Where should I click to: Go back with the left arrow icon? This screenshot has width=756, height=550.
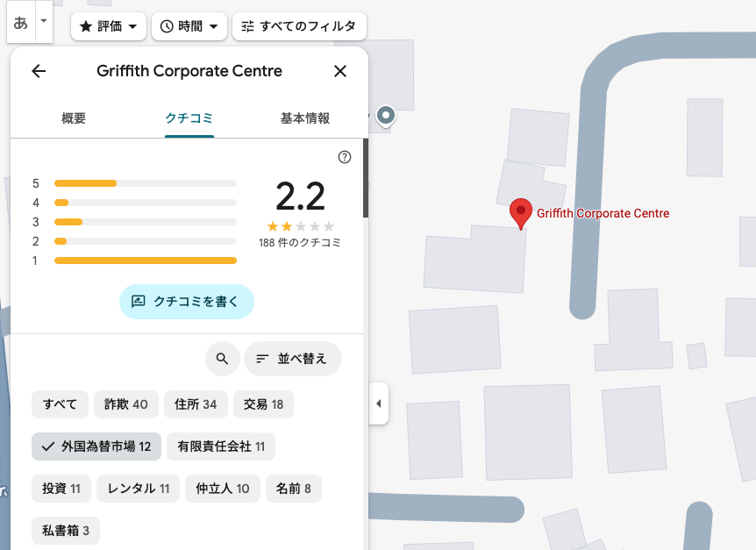(39, 71)
